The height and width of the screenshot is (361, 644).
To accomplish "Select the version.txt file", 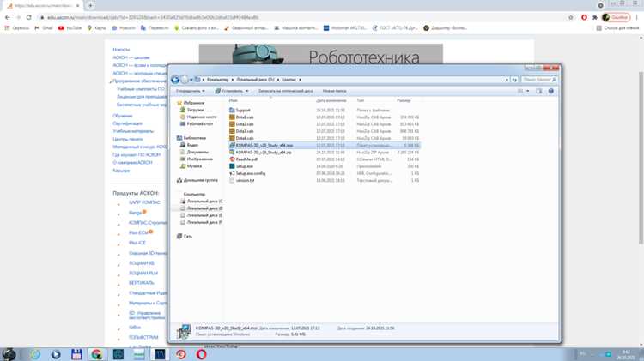I will click(246, 180).
